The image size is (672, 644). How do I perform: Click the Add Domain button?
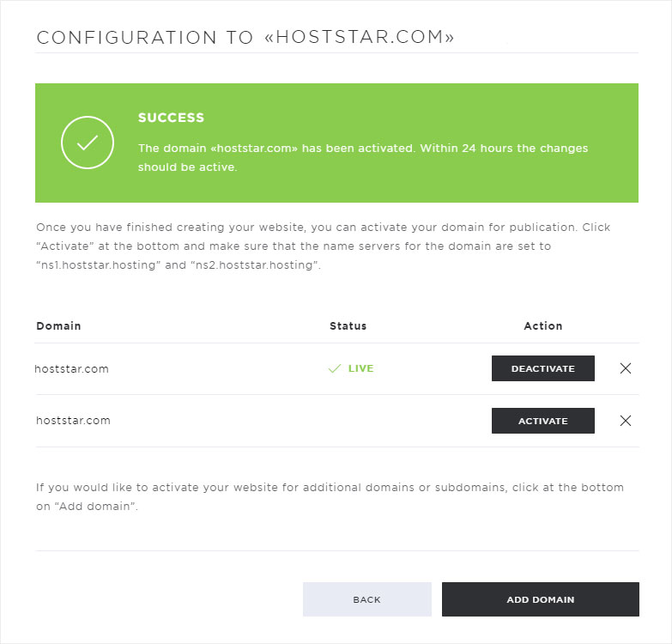(541, 599)
